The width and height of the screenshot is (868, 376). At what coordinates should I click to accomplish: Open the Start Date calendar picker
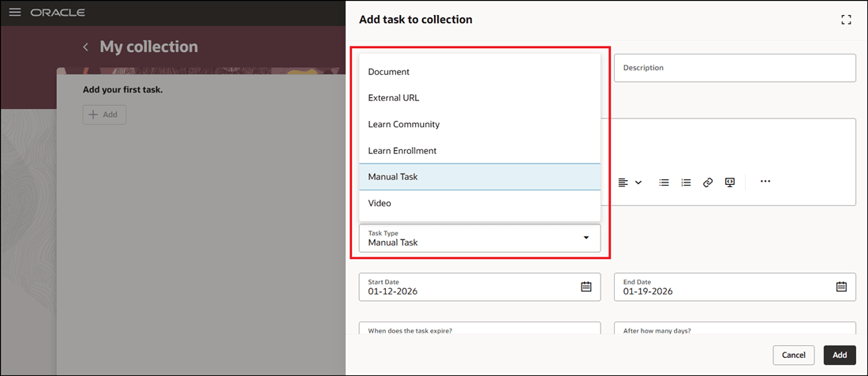click(586, 286)
